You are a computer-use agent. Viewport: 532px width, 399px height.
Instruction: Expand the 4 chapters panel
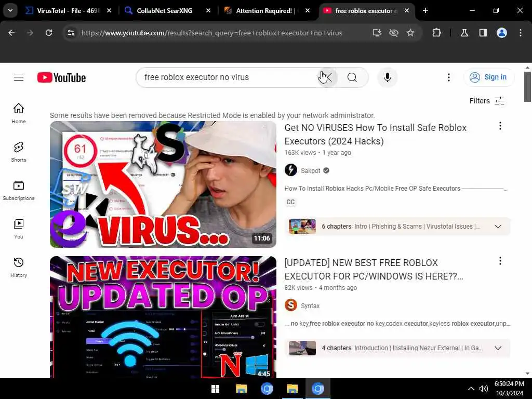[x=498, y=348]
